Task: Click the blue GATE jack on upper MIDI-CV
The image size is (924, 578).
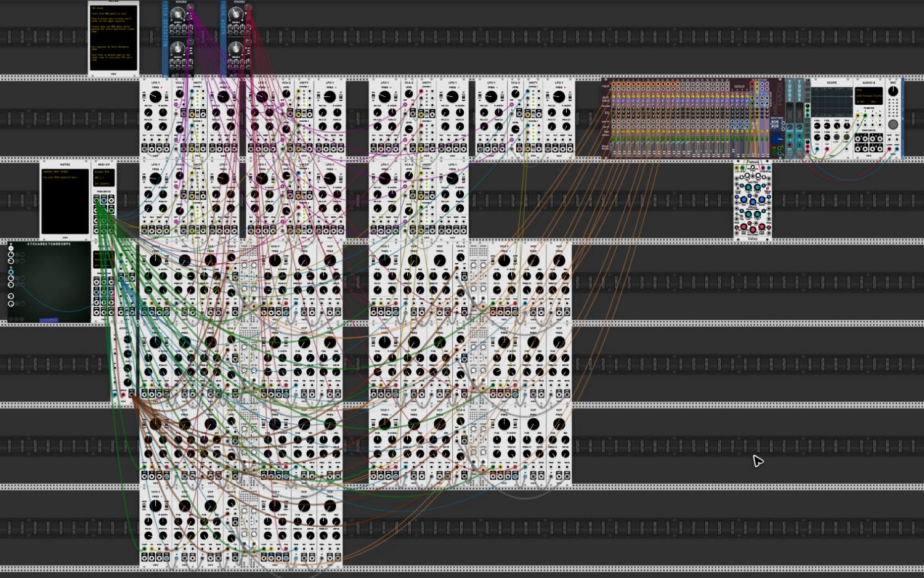Action: [103, 200]
